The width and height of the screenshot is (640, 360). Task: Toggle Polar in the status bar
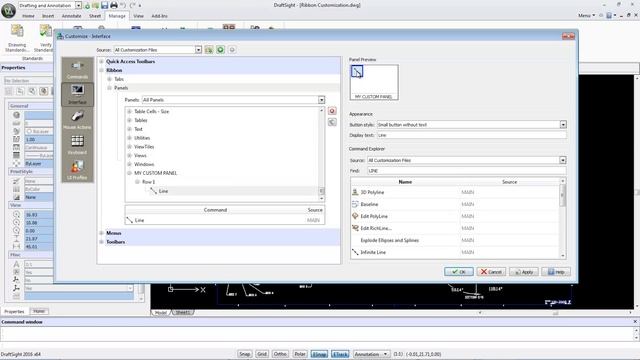coord(300,354)
